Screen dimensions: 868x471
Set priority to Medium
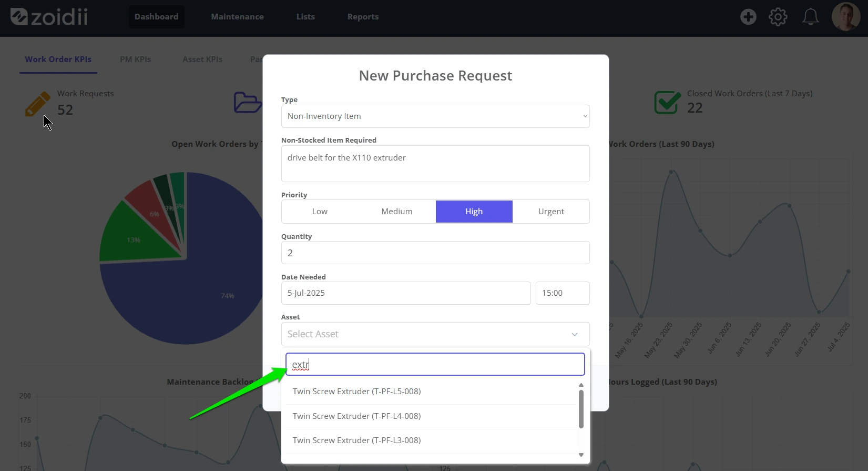coord(397,212)
